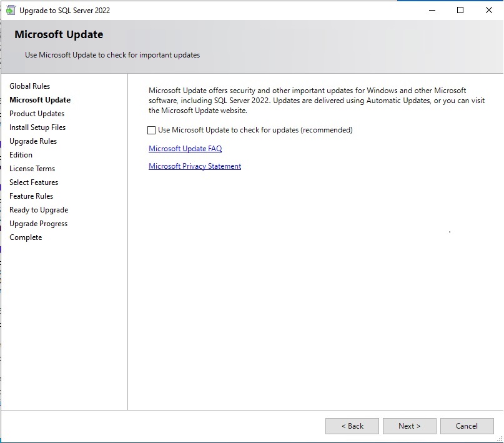This screenshot has width=504, height=443.
Task: Enable Use Microsoft Update checkbox
Action: coord(151,131)
